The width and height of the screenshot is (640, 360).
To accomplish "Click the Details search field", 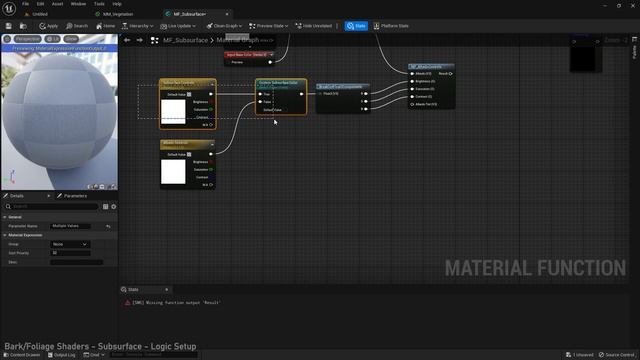I will click(52, 207).
